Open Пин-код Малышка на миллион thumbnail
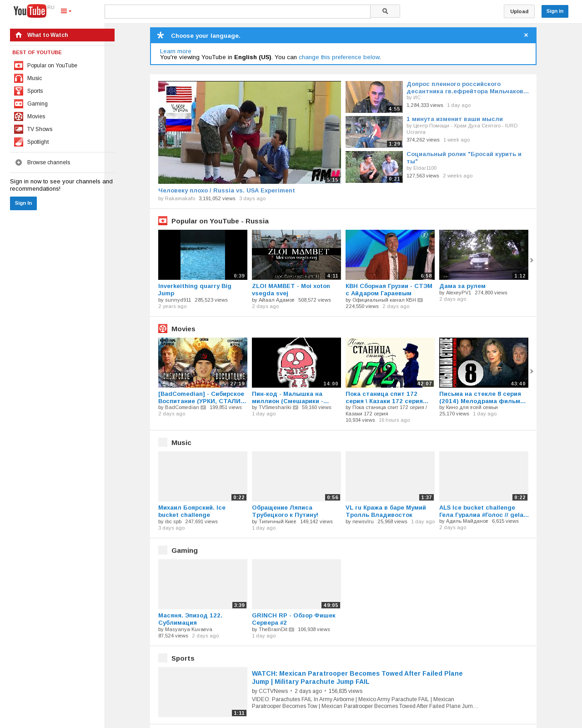 [x=296, y=363]
